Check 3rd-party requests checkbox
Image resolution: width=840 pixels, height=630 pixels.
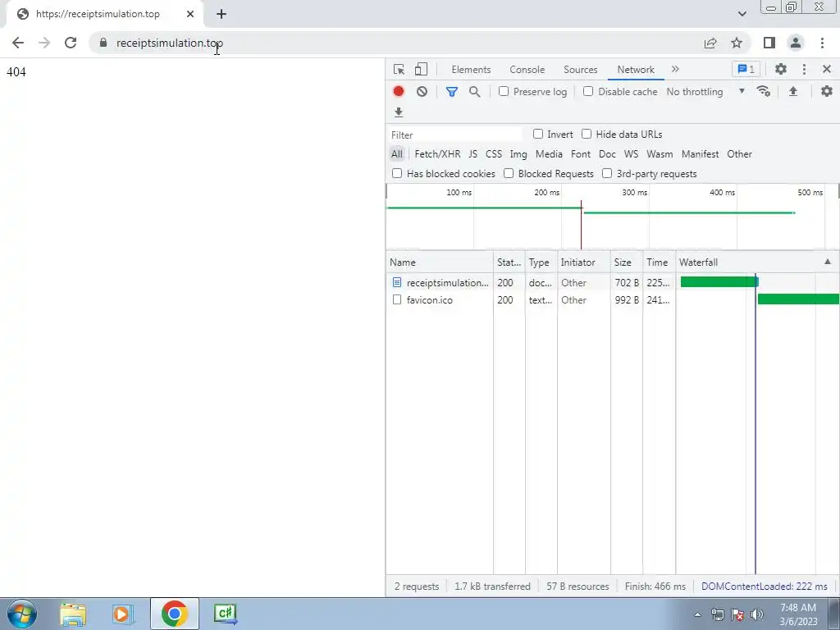click(607, 174)
